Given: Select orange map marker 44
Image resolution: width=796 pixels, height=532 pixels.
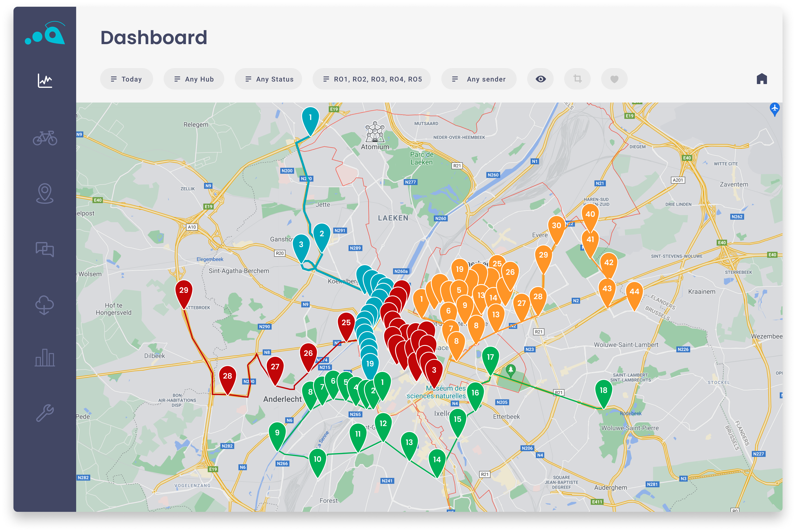Looking at the screenshot, I should (x=634, y=292).
